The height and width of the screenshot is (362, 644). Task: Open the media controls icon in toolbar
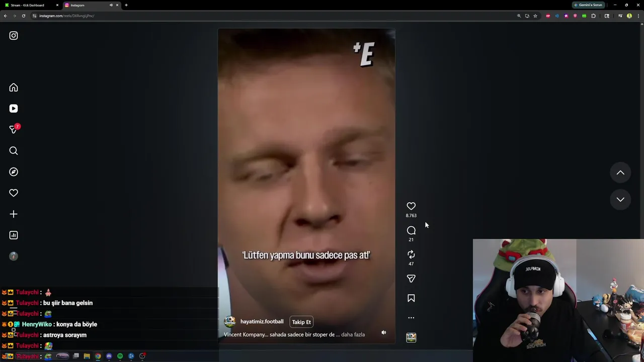pyautogui.click(x=620, y=16)
